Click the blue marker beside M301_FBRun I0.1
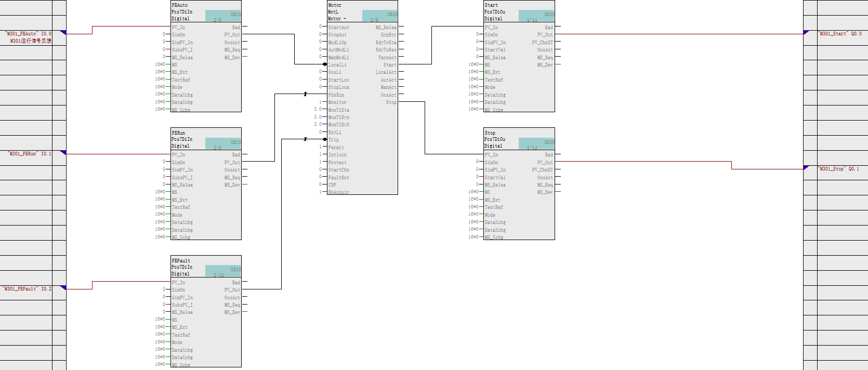868x370 pixels. [x=63, y=152]
